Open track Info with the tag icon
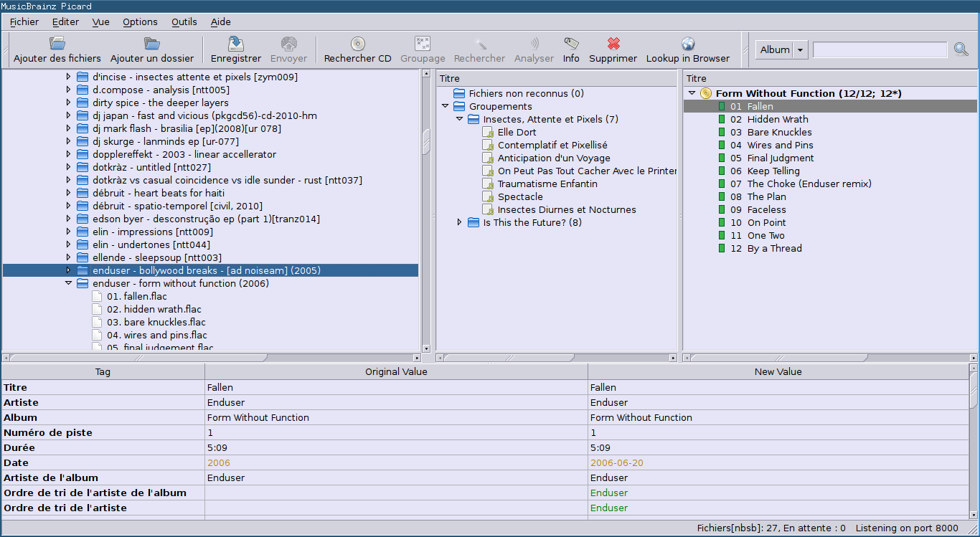Image resolution: width=980 pixels, height=537 pixels. 571,44
